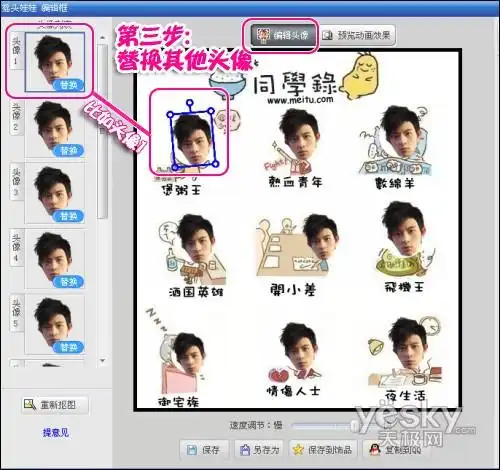Click the avatar list scroll-up arrow
The width and height of the screenshot is (500, 470).
click(103, 38)
